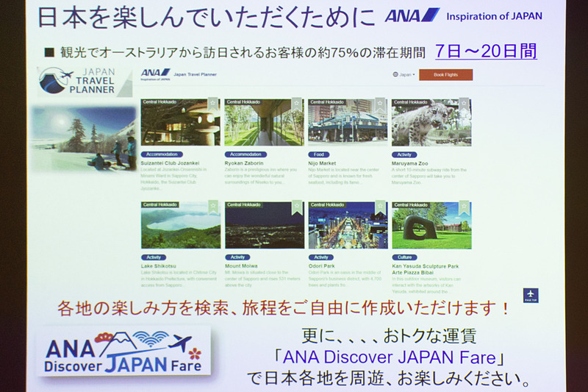Open the Lake Shikotsu photo
Image resolution: width=588 pixels, height=392 pixels.
[x=181, y=225]
